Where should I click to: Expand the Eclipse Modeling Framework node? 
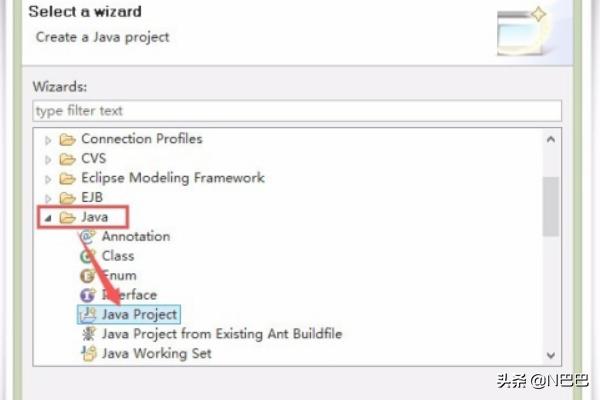pyautogui.click(x=48, y=179)
